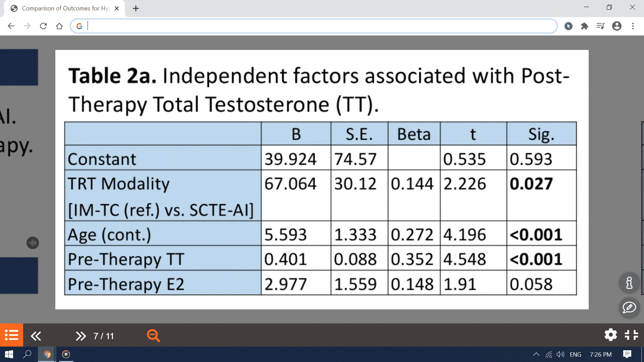The image size is (644, 362).
Task: Zoom out with the orange magnifier
Action: click(x=154, y=336)
